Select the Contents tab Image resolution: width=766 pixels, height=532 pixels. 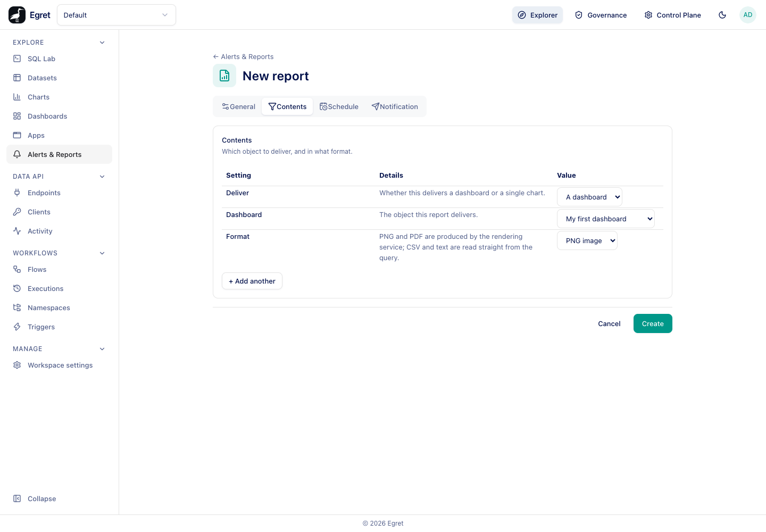click(287, 106)
